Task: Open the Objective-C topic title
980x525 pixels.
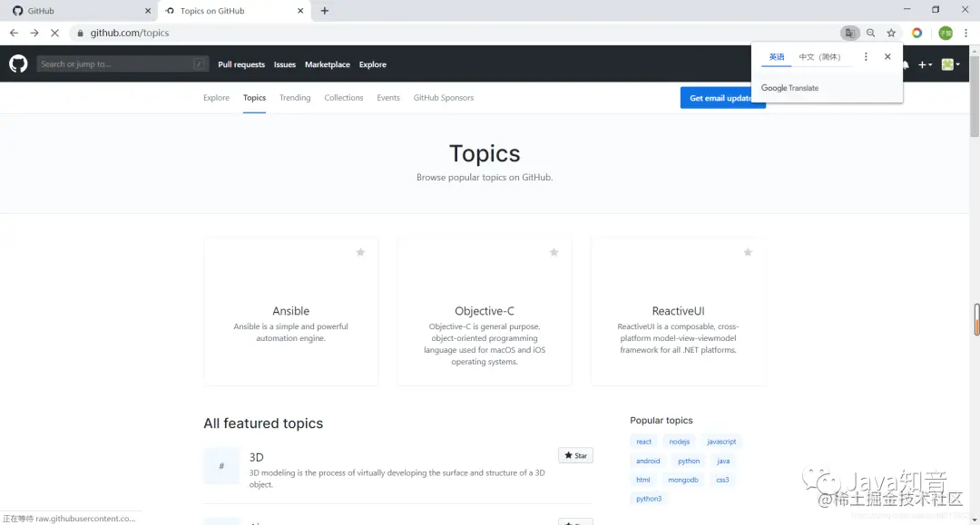Action: point(485,311)
